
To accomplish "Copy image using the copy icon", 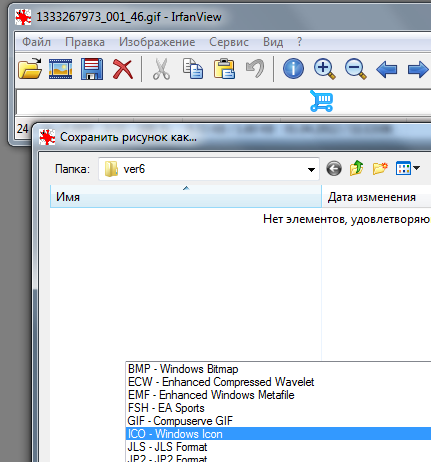I will (192, 69).
